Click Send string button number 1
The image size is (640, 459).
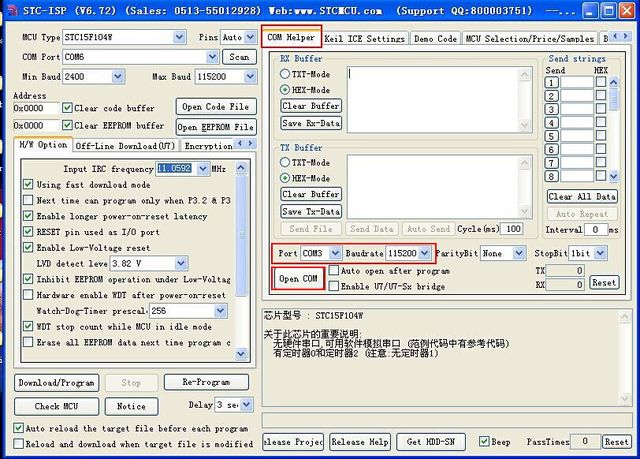551,83
